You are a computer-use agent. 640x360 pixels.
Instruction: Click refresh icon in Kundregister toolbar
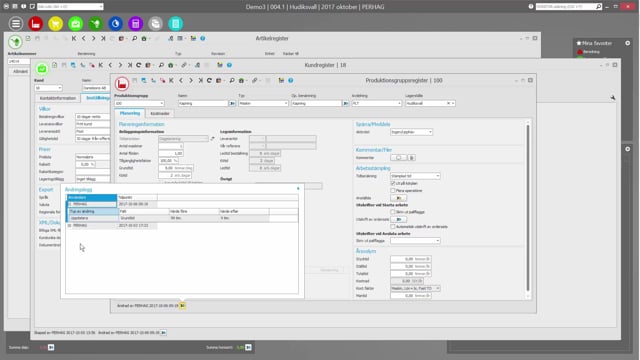tap(139, 65)
